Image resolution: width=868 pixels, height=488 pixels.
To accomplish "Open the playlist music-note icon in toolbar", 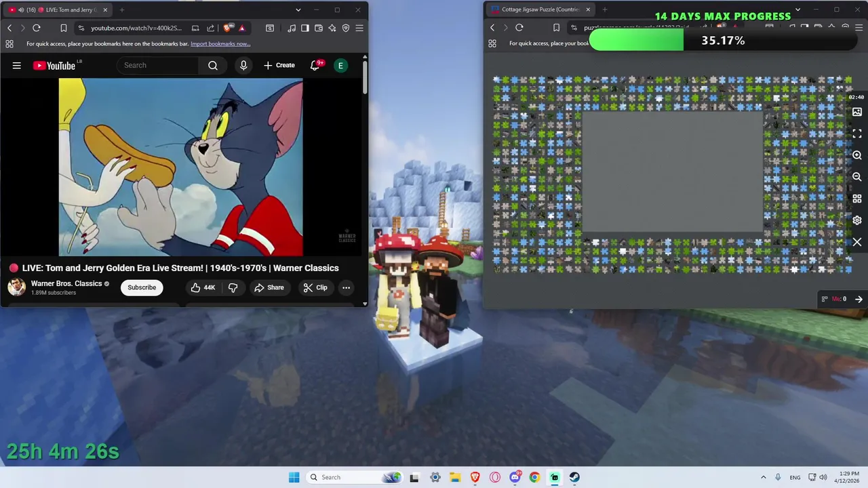I will 291,28.
